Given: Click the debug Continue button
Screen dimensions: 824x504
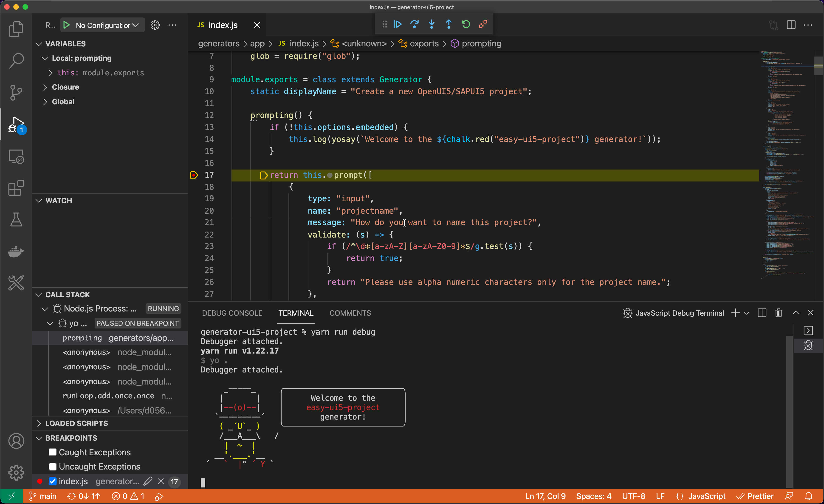Looking at the screenshot, I should click(397, 24).
